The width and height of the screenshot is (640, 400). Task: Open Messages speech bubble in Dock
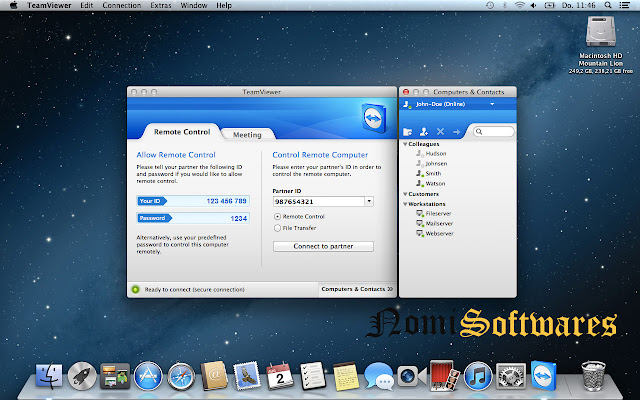[379, 376]
